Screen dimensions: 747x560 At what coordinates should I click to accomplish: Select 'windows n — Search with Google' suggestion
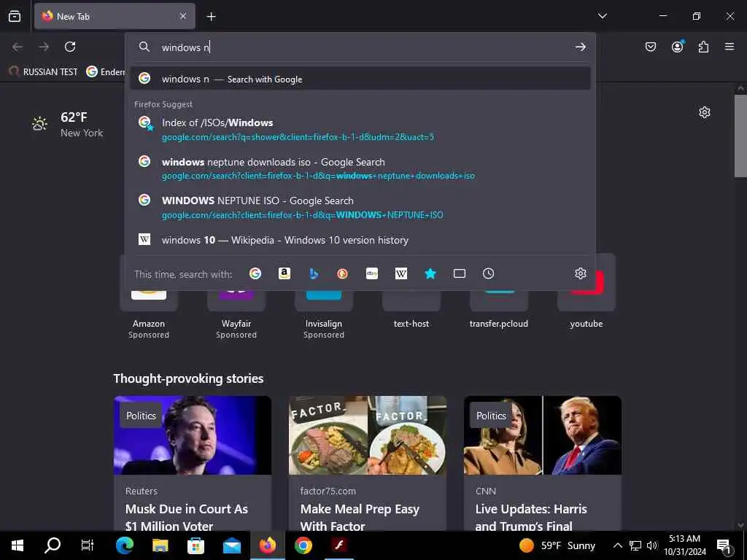360,79
